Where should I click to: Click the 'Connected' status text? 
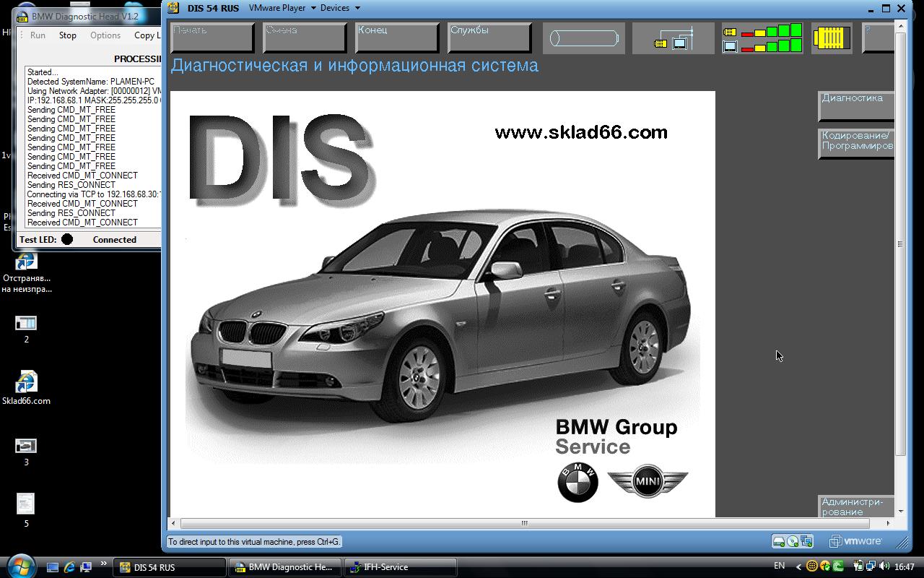(x=115, y=240)
